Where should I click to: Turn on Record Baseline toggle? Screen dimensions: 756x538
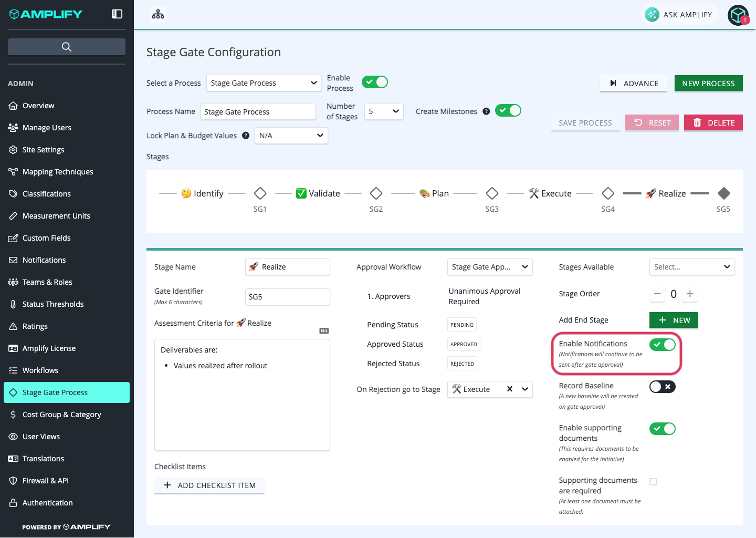click(663, 387)
